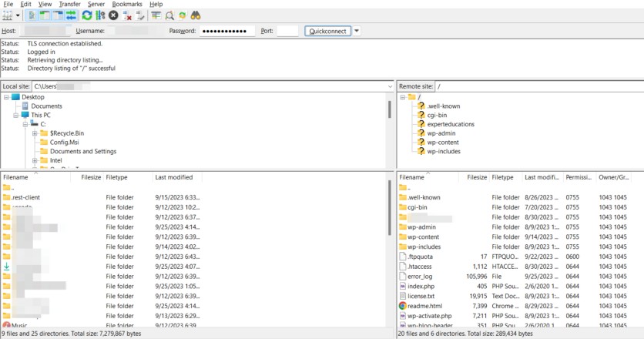The image size is (644, 339).
Task: Open the Quickconnect history dropdown arrow
Action: click(357, 31)
